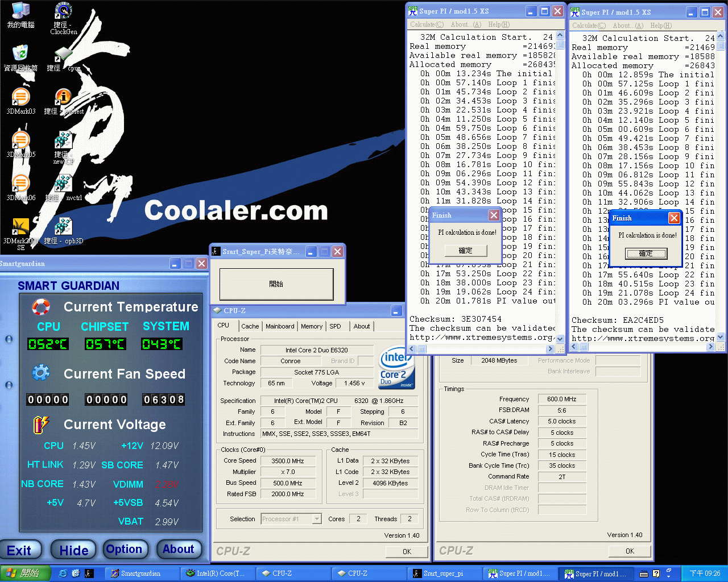Click the Exit button in Smart Guardian
The width and height of the screenshot is (728, 582).
pyautogui.click(x=20, y=550)
